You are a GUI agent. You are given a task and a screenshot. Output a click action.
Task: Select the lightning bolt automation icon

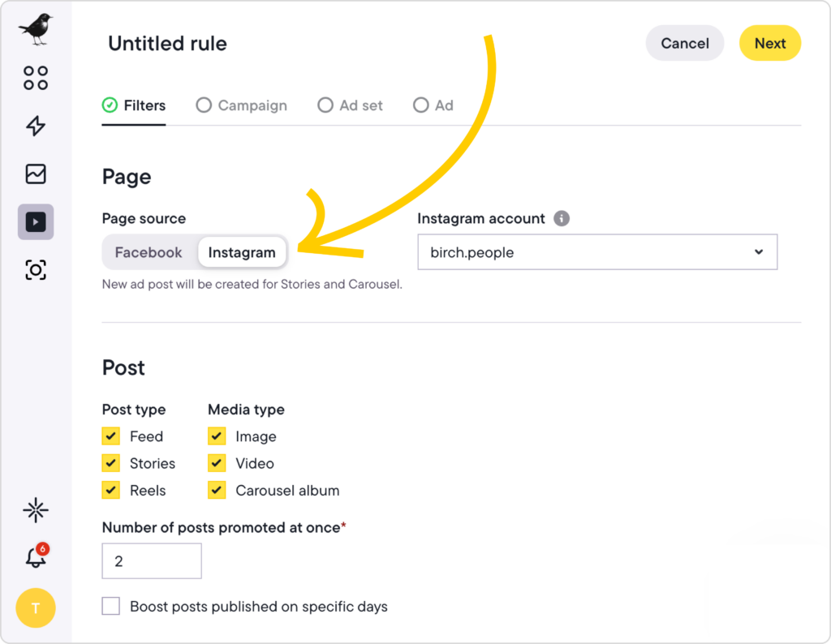coord(34,127)
